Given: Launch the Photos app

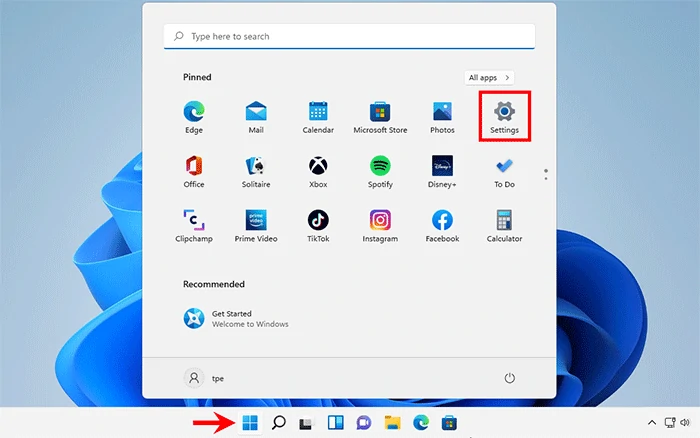Looking at the screenshot, I should tap(442, 117).
